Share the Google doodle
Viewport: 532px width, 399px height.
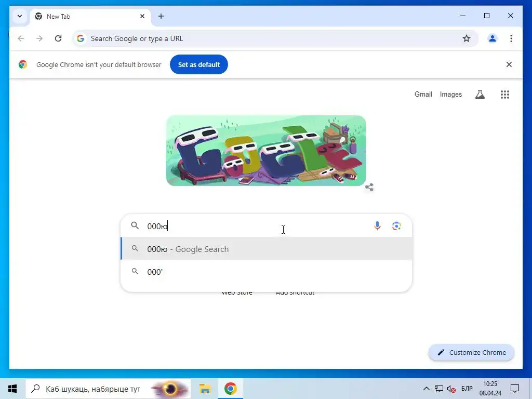pyautogui.click(x=369, y=187)
